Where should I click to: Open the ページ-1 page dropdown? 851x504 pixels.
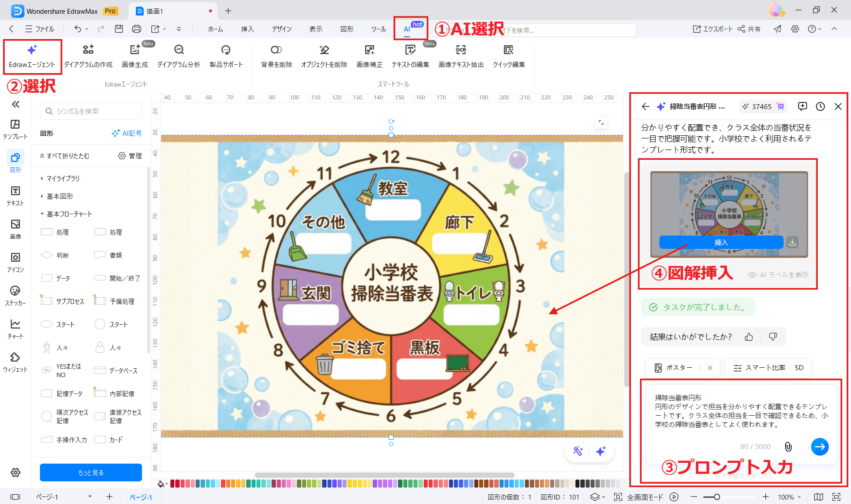pos(91,496)
